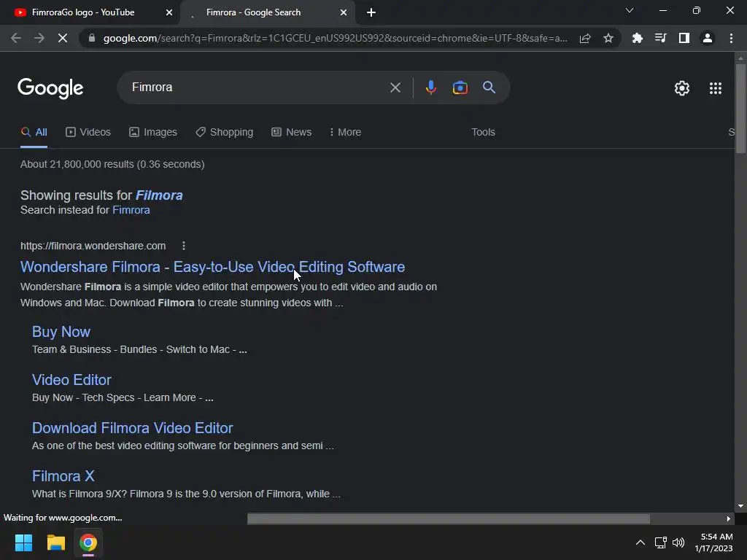Click the https://filmora.wondershare.com URL text

[93, 246]
